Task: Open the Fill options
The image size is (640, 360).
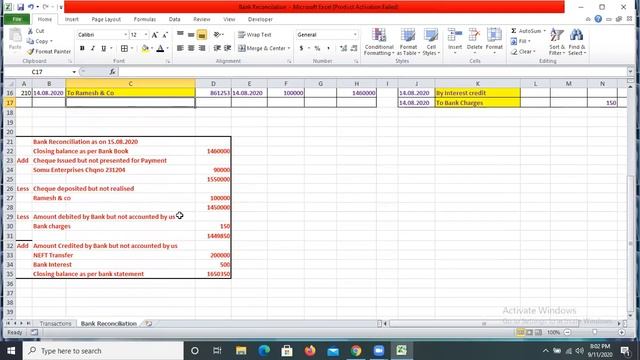Action: pyautogui.click(x=520, y=41)
